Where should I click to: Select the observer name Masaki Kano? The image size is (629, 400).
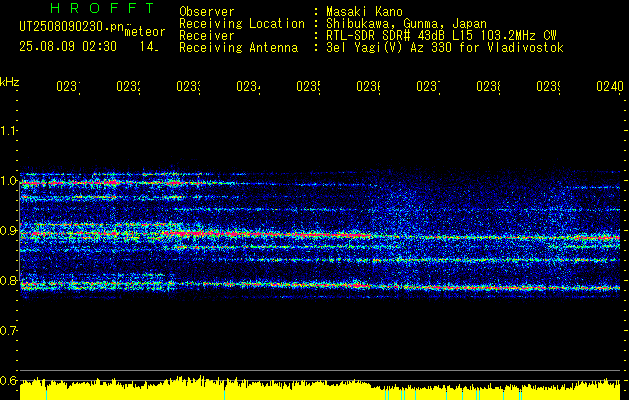(364, 11)
